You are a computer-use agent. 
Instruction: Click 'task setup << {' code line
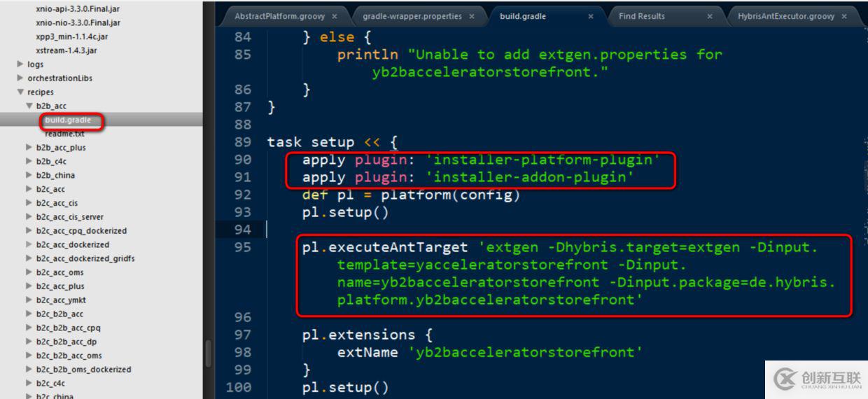point(332,142)
